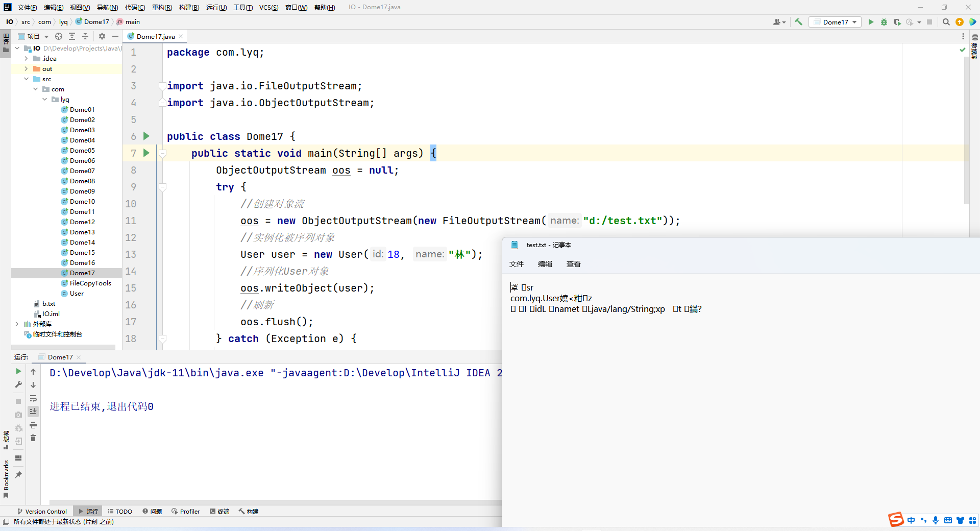
Task: Switch to the Dome17.java editor tab
Action: click(155, 36)
